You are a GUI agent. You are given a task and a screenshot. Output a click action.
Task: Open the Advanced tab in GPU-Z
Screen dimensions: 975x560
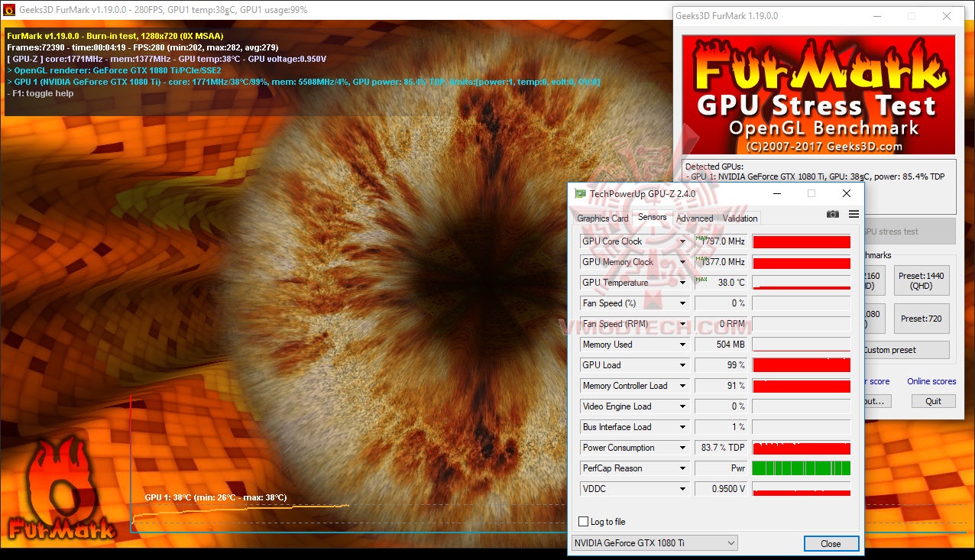click(695, 218)
